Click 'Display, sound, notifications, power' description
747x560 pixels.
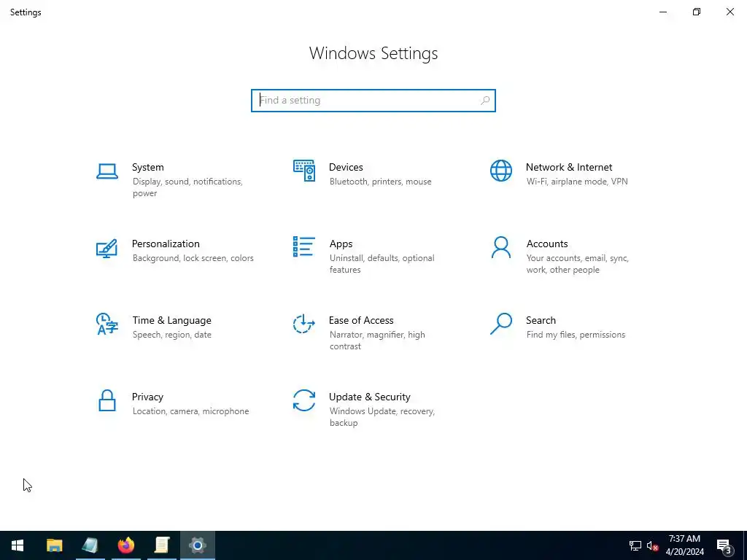(187, 187)
